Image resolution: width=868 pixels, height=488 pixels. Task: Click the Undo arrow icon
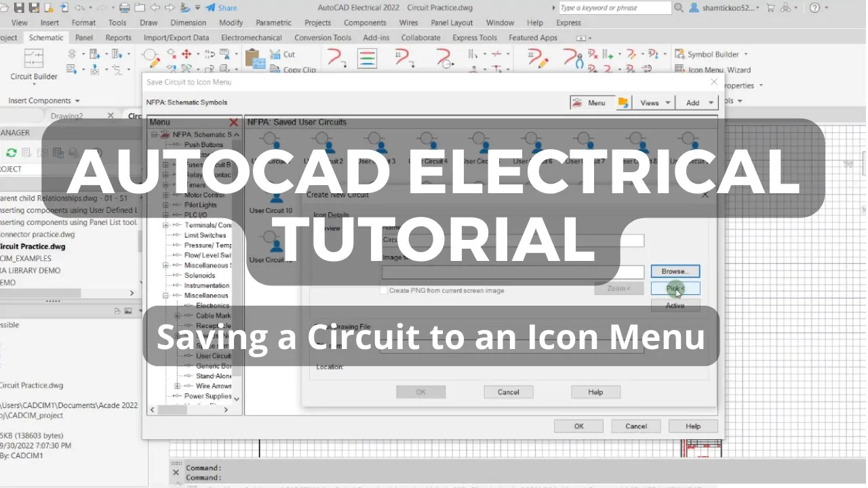[x=79, y=7]
